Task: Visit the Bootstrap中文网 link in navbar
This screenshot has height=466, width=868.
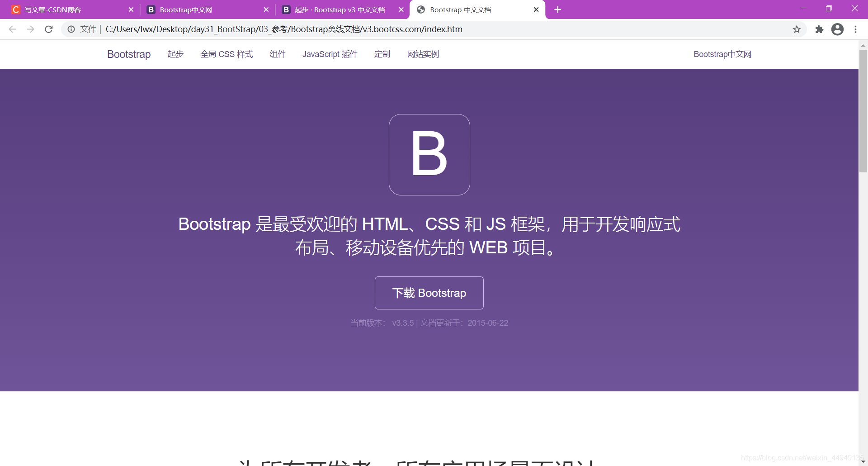Action: (722, 54)
